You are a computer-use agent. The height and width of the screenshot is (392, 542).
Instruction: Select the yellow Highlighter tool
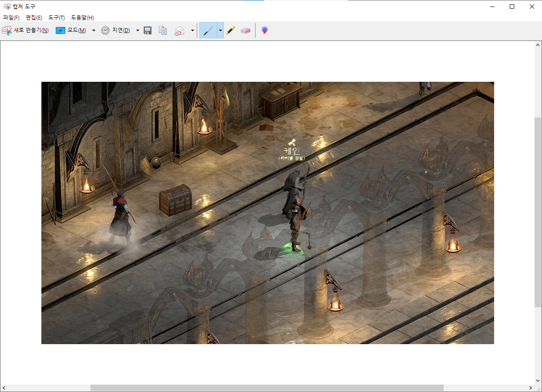[231, 30]
